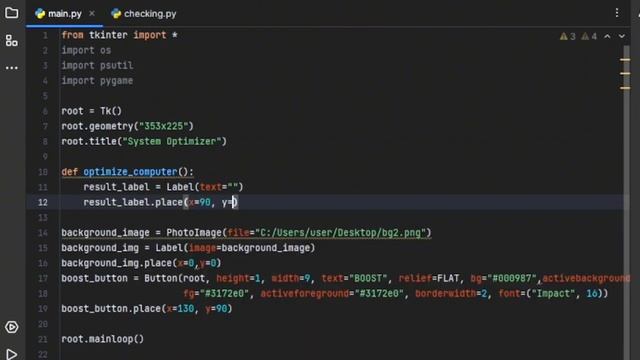The width and height of the screenshot is (640, 360).
Task: Open the Project folder tool window
Action: pyautogui.click(x=11, y=13)
